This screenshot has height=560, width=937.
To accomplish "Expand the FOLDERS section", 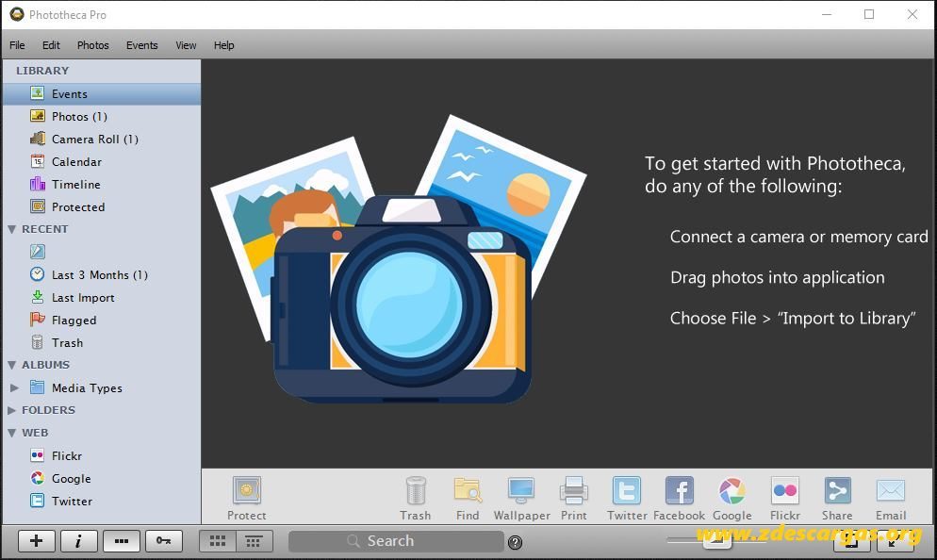I will (11, 410).
